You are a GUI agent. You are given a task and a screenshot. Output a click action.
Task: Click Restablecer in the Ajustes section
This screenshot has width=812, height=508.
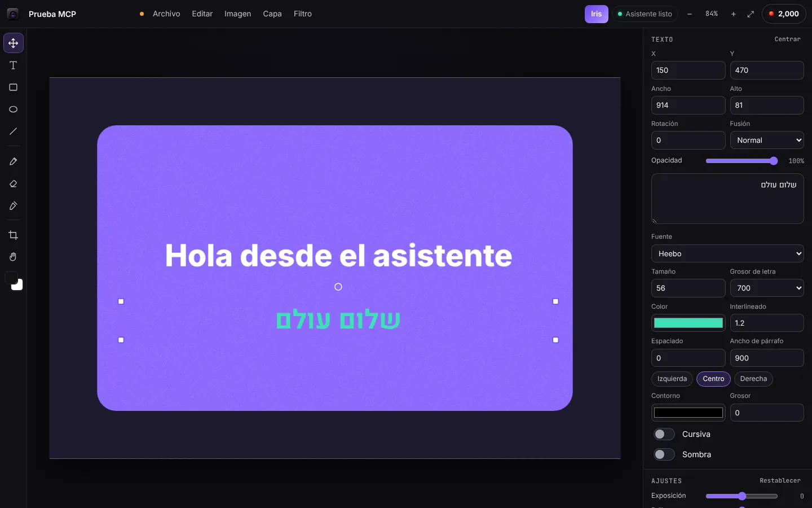tap(780, 481)
